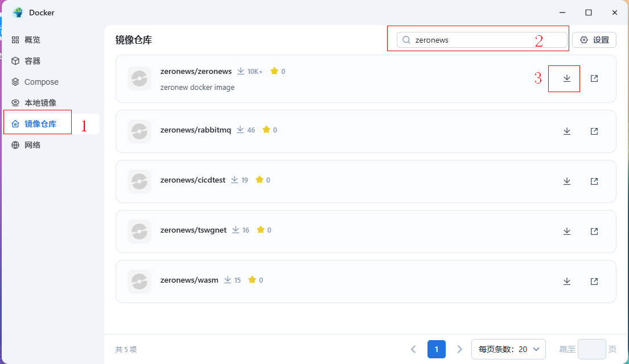Click the Docker app logo icon

18,13
